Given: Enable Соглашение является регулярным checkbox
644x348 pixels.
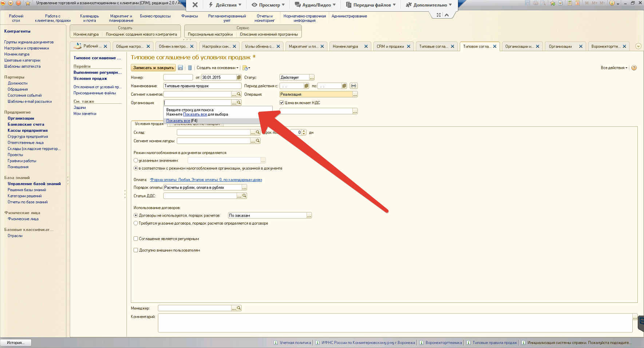Looking at the screenshot, I should coord(136,239).
